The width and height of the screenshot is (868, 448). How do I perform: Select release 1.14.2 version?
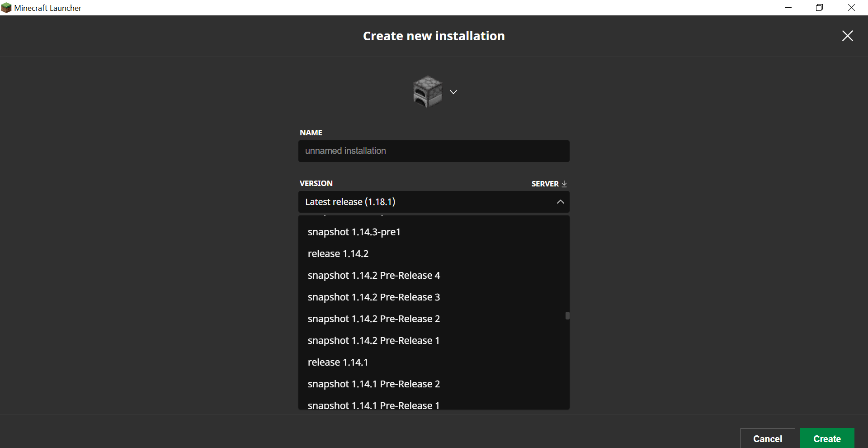(338, 254)
